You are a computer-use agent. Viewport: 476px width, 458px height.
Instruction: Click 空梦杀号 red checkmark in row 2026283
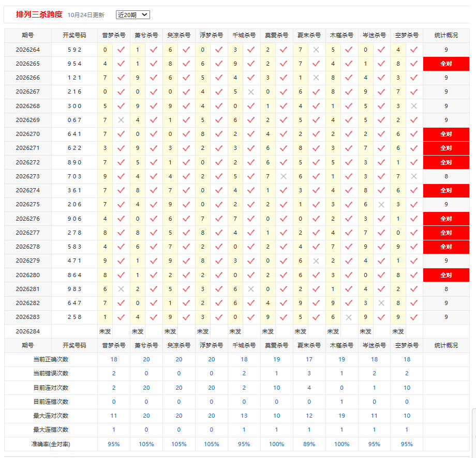[414, 317]
